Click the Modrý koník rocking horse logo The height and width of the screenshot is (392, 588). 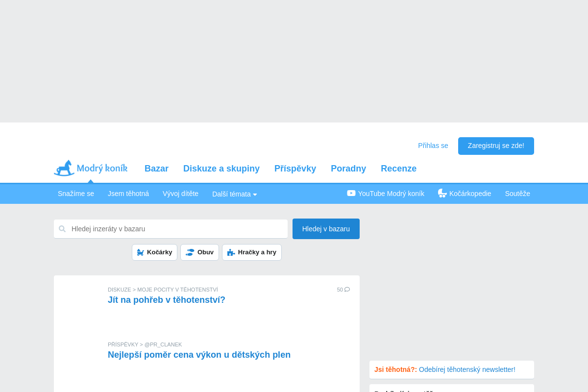click(x=64, y=168)
